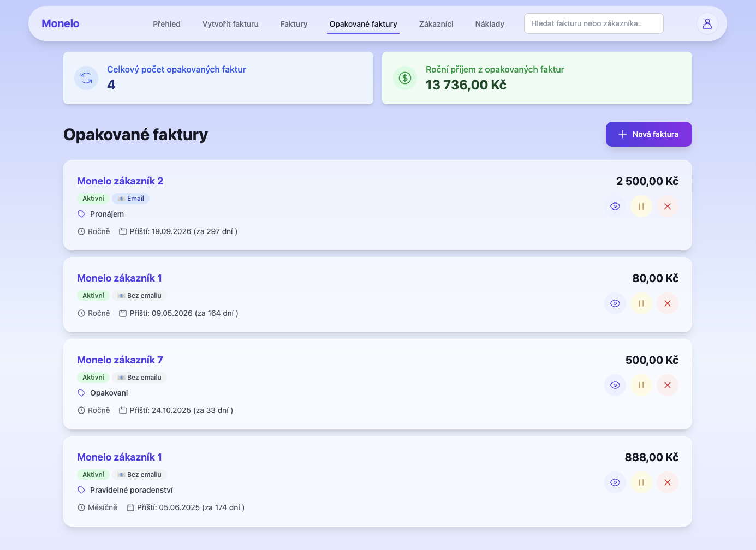
Task: Pause the 888,00 Kč invoice for Monelo zákazník 1
Action: (641, 482)
